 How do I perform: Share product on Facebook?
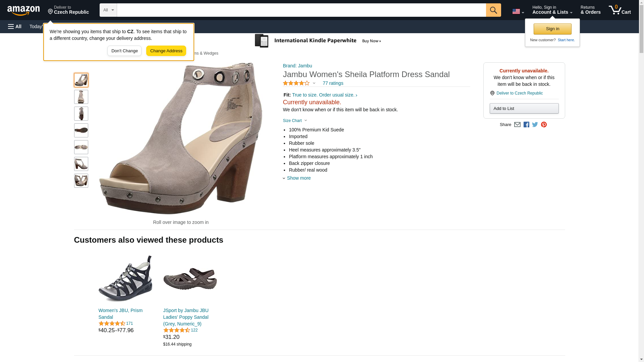[526, 125]
